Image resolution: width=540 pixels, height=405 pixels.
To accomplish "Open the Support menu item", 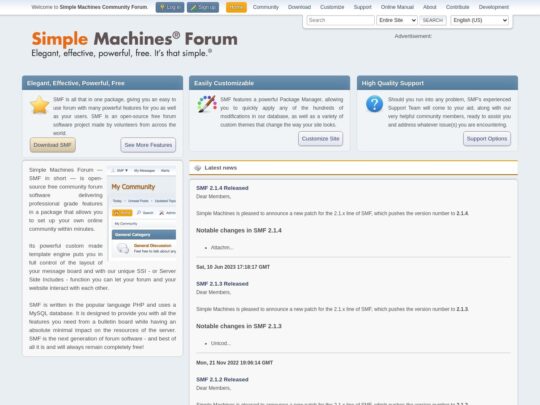I will (362, 7).
